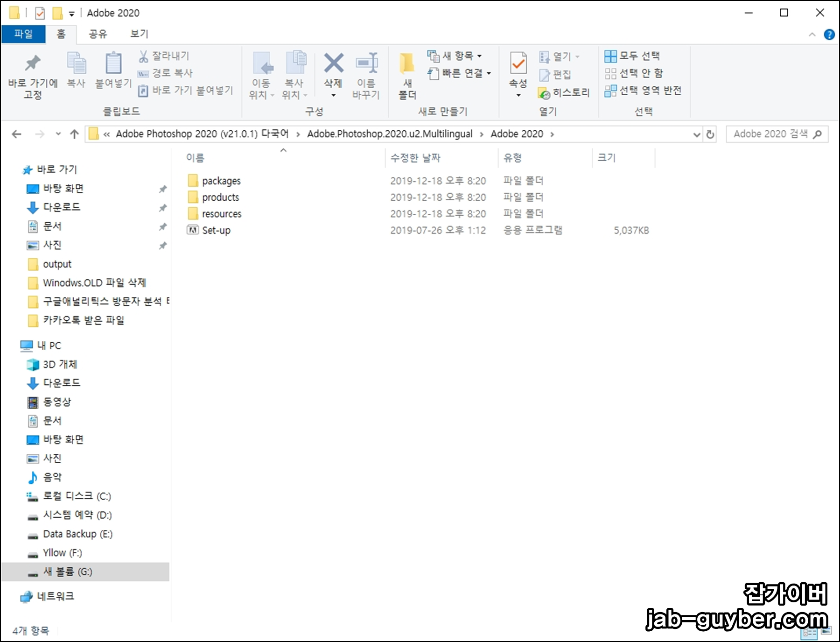Click the Open (열기) ribbon button
This screenshot has width=840, height=642.
pos(559,56)
